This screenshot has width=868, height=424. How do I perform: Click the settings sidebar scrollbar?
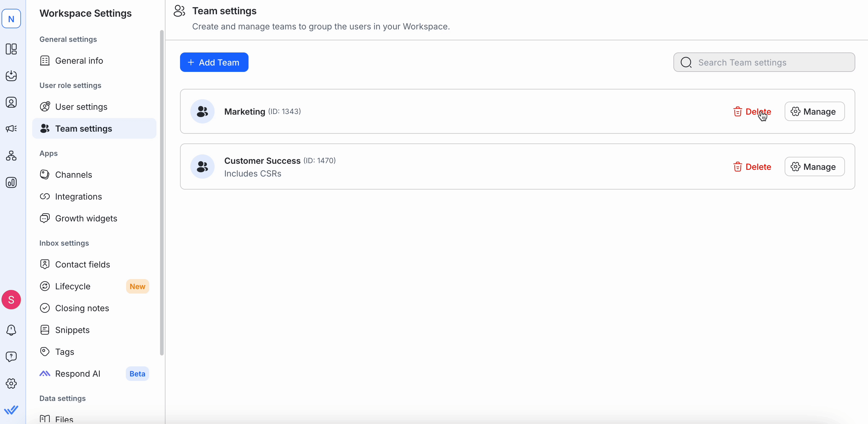tap(162, 192)
